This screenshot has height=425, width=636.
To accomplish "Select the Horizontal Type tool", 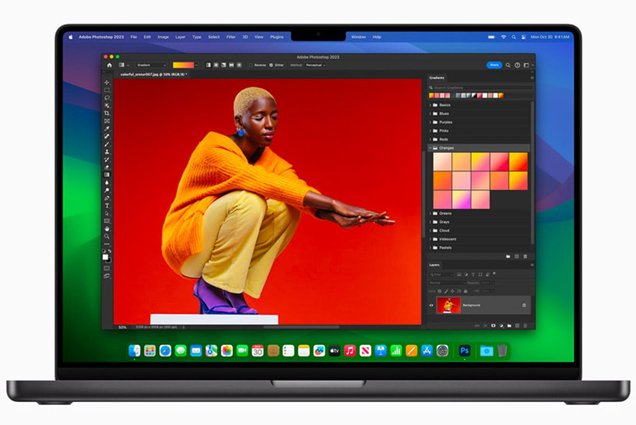I will click(107, 206).
